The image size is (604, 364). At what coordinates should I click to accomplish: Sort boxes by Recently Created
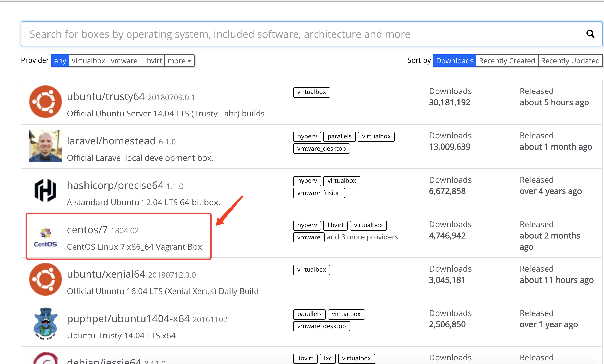[507, 61]
